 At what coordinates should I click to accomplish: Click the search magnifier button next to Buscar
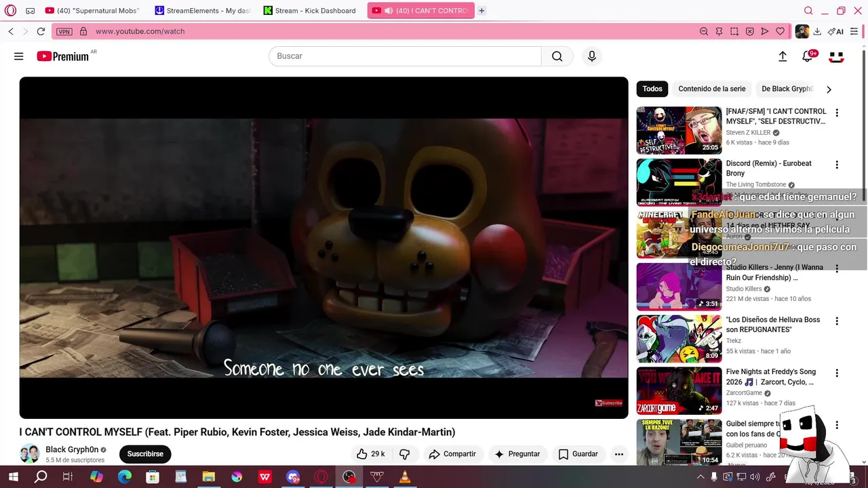(557, 56)
